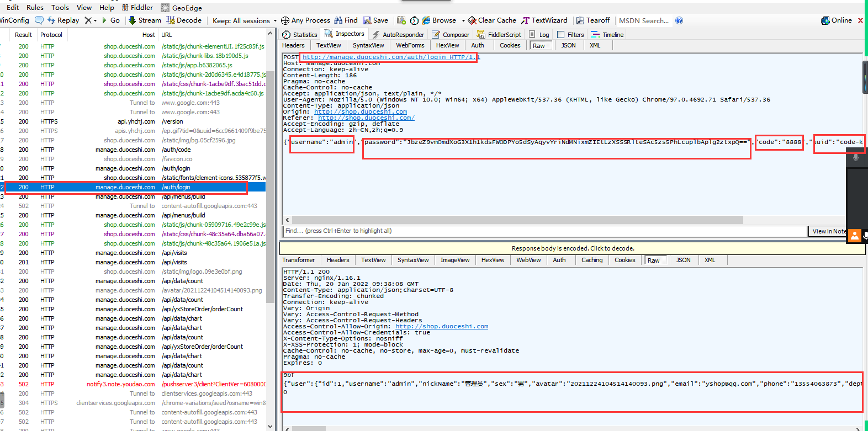The width and height of the screenshot is (868, 431).
Task: Open the GeoEdge menu
Action: pos(182,8)
